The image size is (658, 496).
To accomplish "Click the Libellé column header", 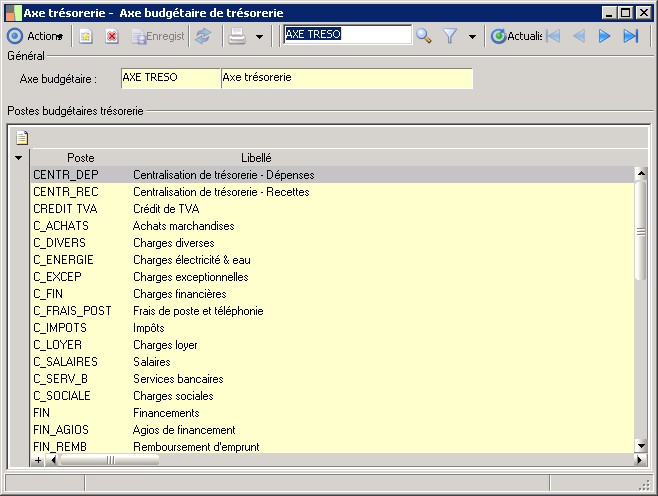I will [256, 158].
